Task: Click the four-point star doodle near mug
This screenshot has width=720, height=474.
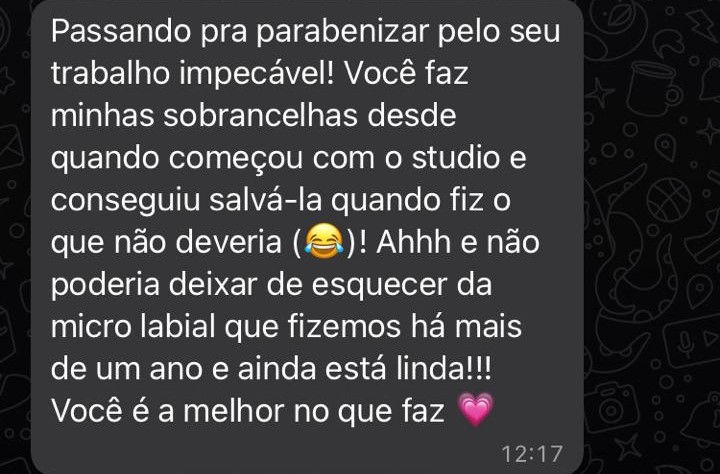Action: pos(599,93)
